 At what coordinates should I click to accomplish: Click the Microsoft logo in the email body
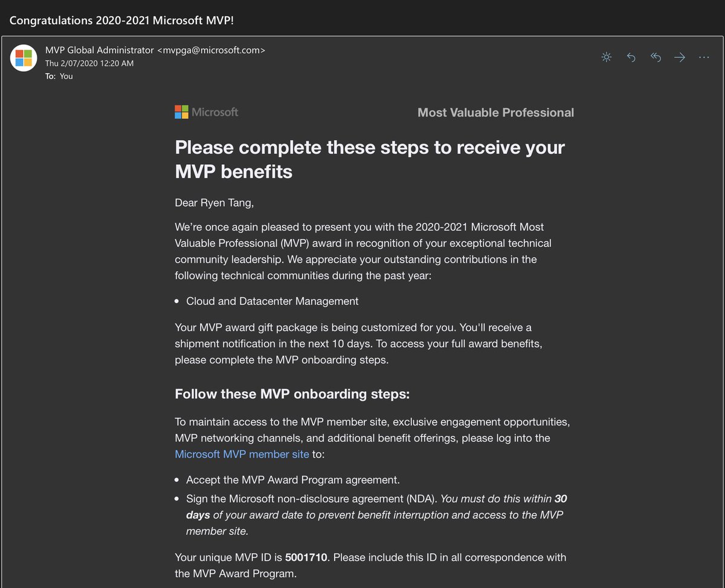(x=207, y=112)
